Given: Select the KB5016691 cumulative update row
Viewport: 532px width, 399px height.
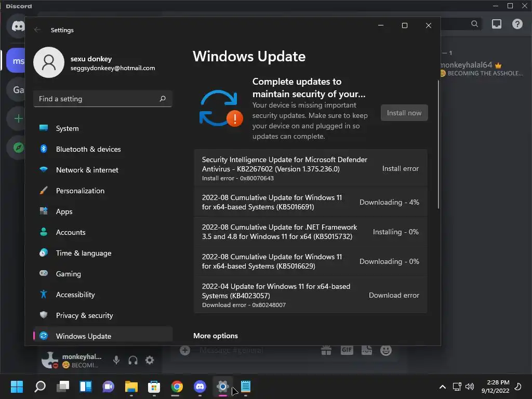Looking at the screenshot, I should [311, 202].
